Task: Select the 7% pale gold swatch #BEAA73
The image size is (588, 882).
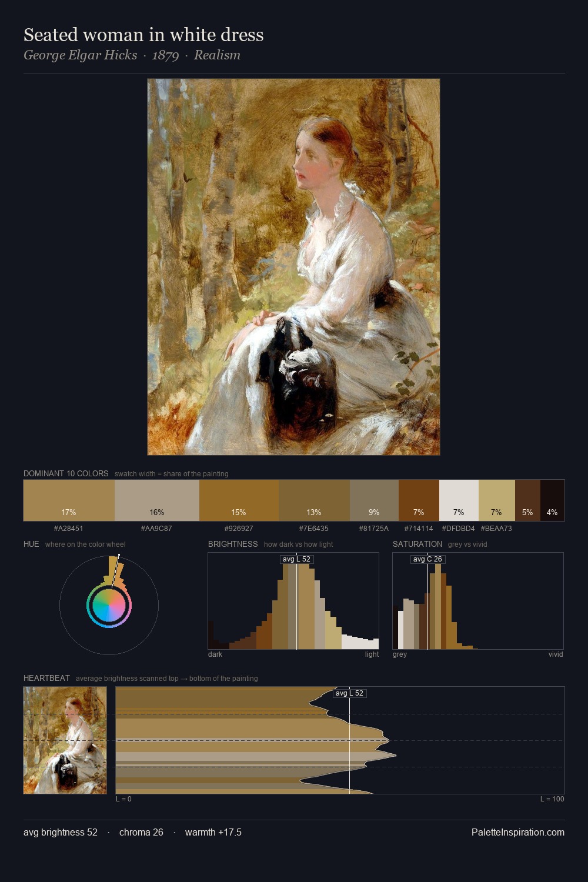Action: [497, 500]
